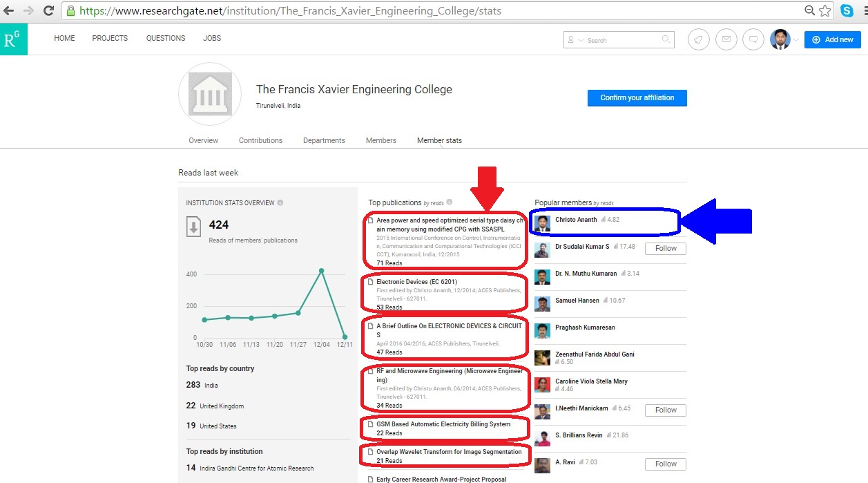Follow A. Ravi
The width and height of the screenshot is (868, 483).
666,464
